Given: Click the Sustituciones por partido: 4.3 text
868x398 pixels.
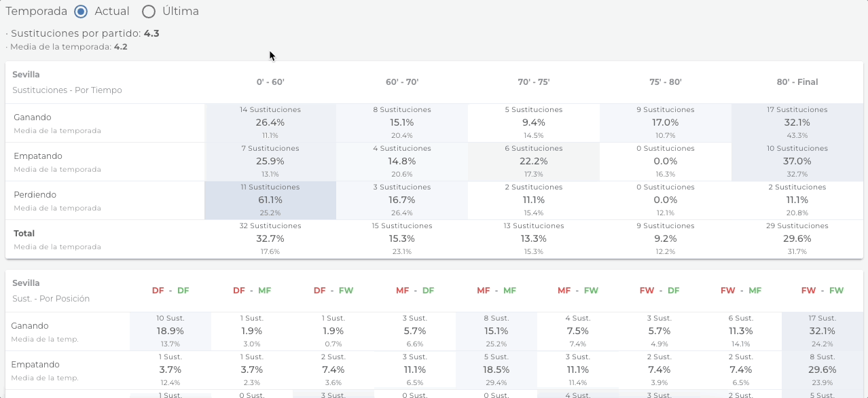Looking at the screenshot, I should pyautogui.click(x=82, y=33).
